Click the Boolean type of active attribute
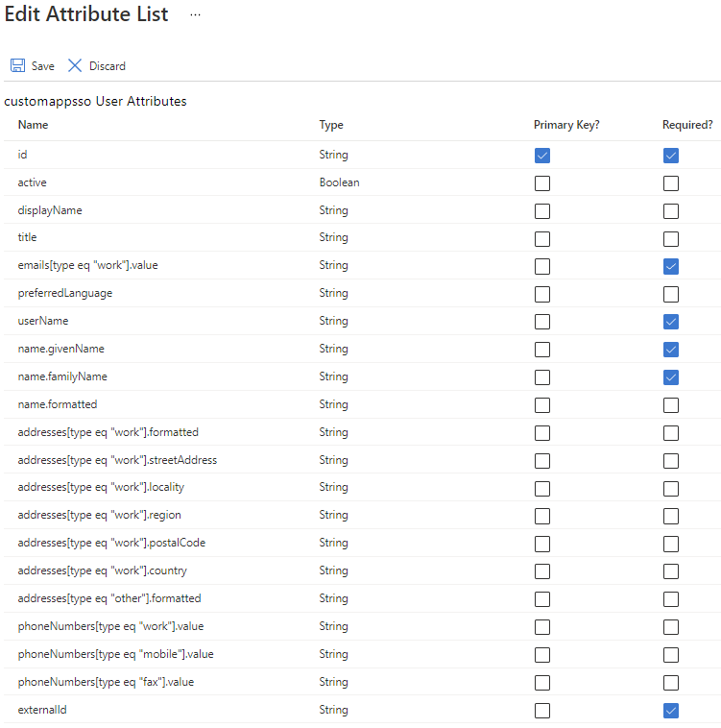This screenshot has width=721, height=728. tap(339, 182)
